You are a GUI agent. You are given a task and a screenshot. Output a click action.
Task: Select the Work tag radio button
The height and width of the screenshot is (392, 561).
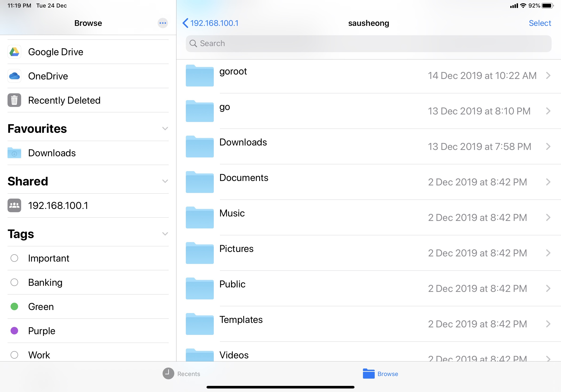point(14,354)
